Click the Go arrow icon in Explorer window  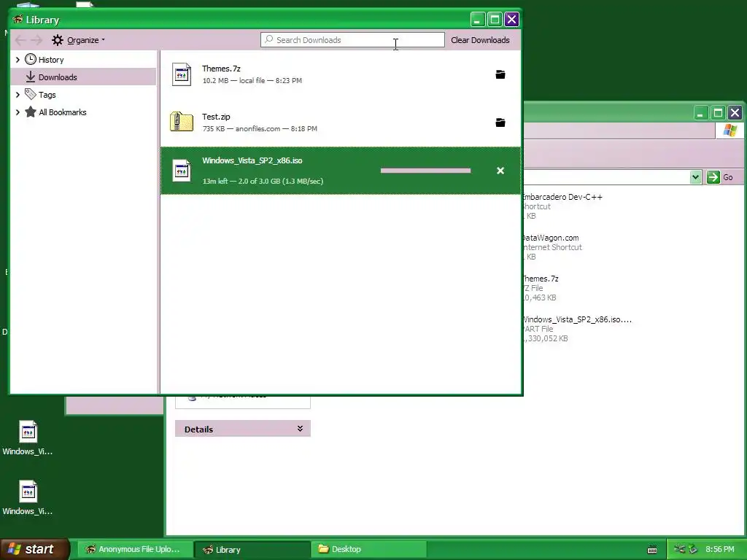[713, 177]
